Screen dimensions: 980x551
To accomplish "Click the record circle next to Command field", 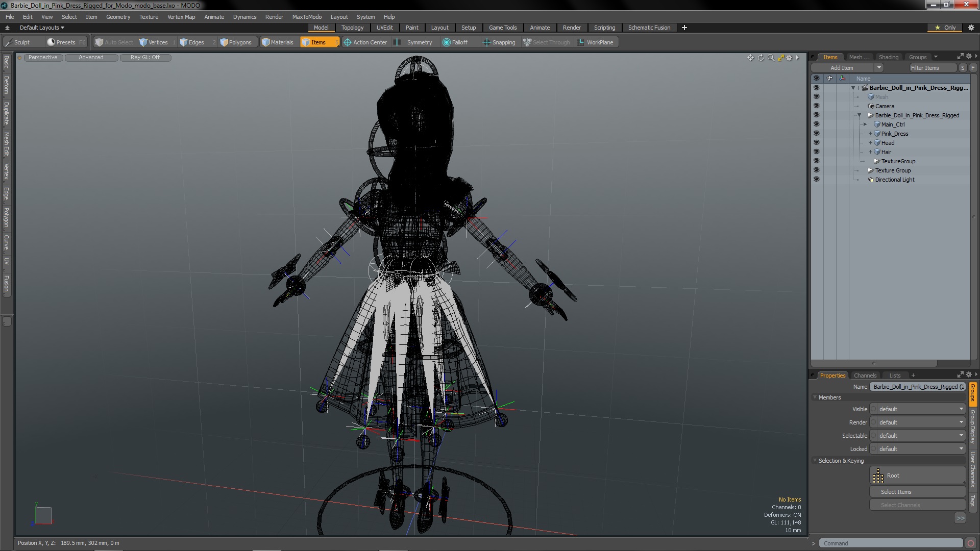I will pyautogui.click(x=971, y=543).
